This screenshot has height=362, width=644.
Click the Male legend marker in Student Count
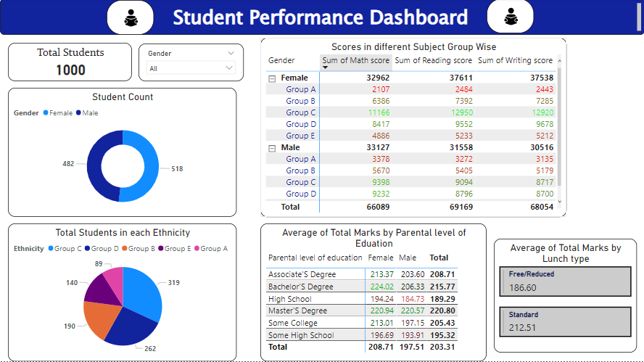click(x=79, y=113)
